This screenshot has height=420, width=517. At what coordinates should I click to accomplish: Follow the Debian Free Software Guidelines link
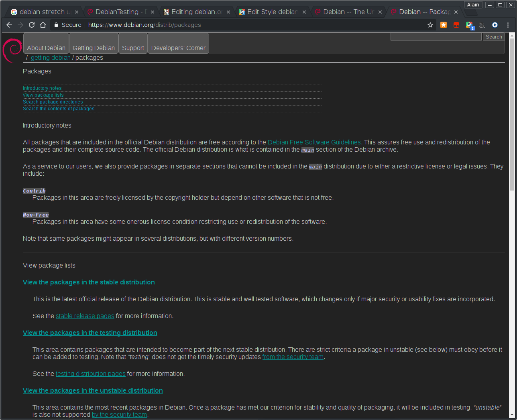point(314,142)
